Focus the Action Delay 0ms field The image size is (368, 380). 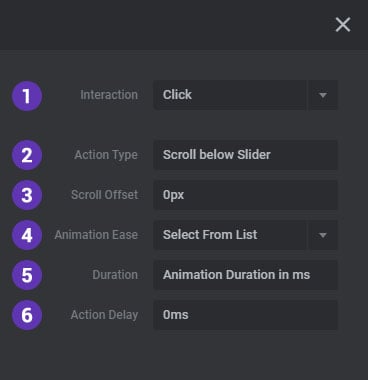point(245,315)
